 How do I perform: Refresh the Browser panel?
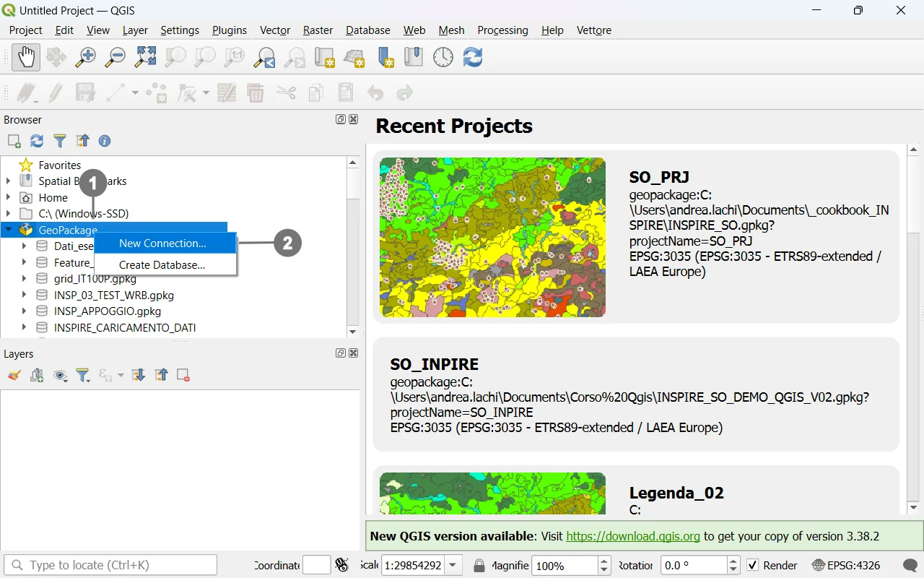click(37, 141)
